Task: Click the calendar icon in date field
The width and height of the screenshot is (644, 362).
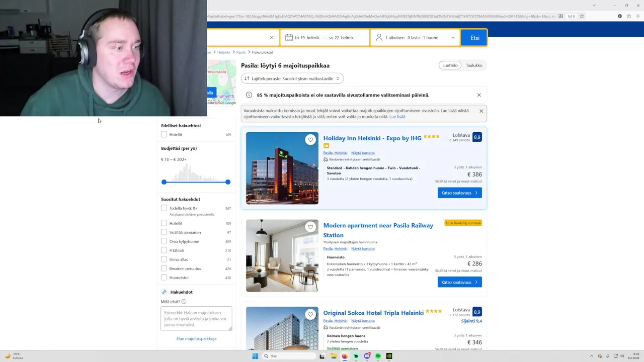Action: pos(289,38)
